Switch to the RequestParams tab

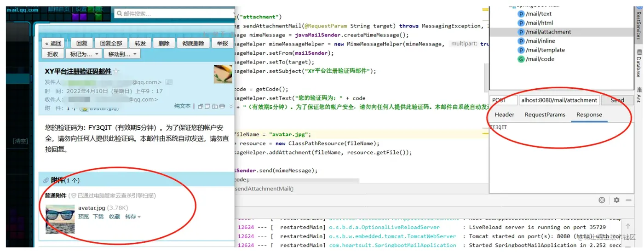pyautogui.click(x=545, y=115)
